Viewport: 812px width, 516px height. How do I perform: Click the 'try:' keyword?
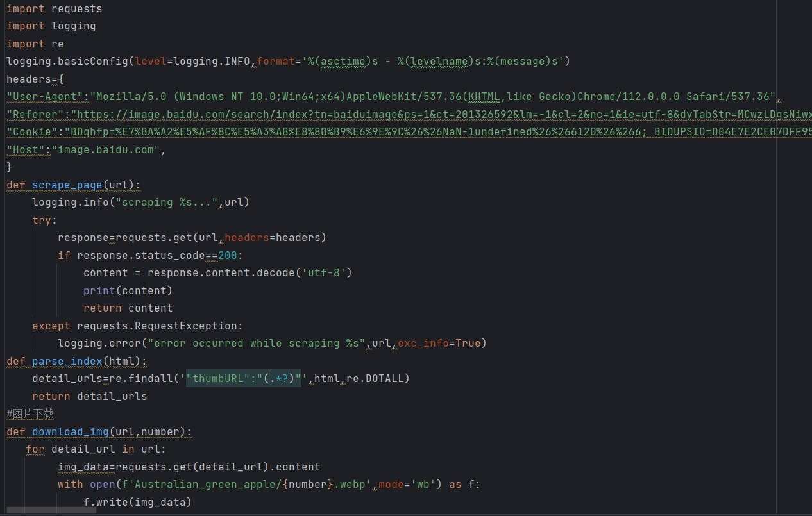(45, 220)
